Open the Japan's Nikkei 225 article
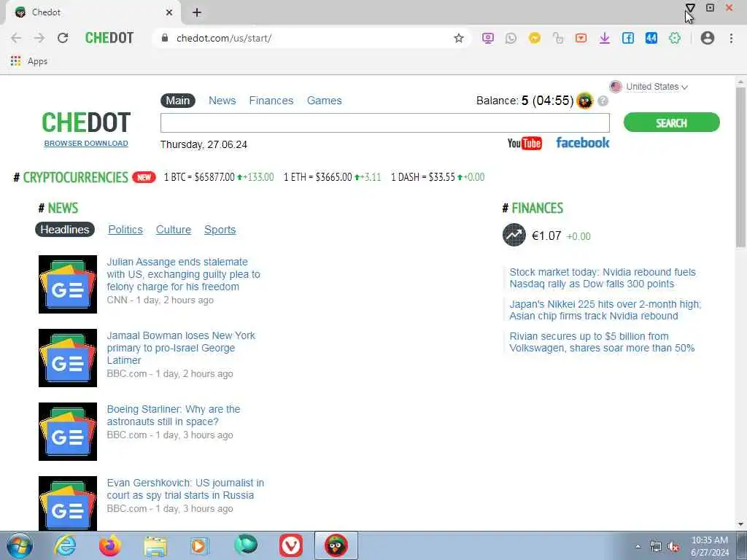Image resolution: width=747 pixels, height=560 pixels. click(x=605, y=310)
